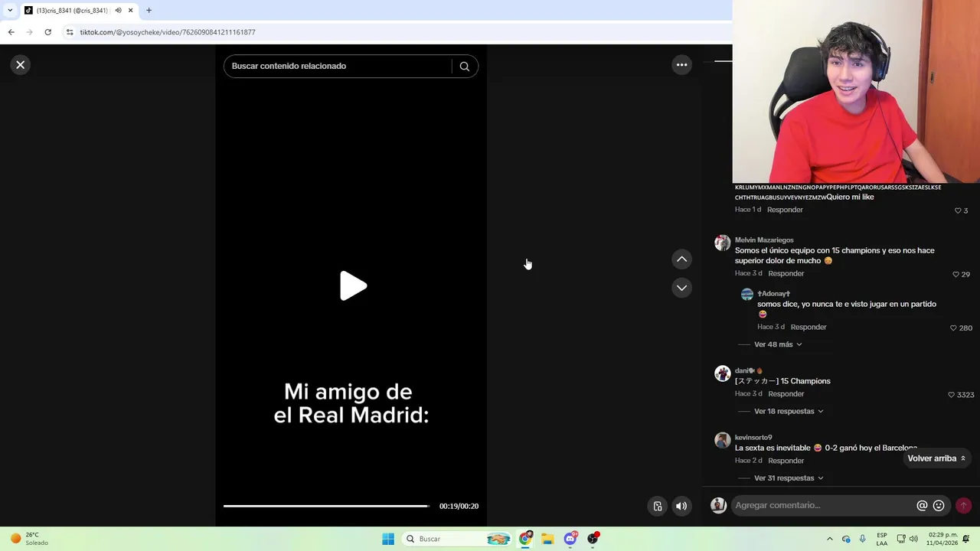Mute the video with speaker icon
980x551 pixels.
681,506
